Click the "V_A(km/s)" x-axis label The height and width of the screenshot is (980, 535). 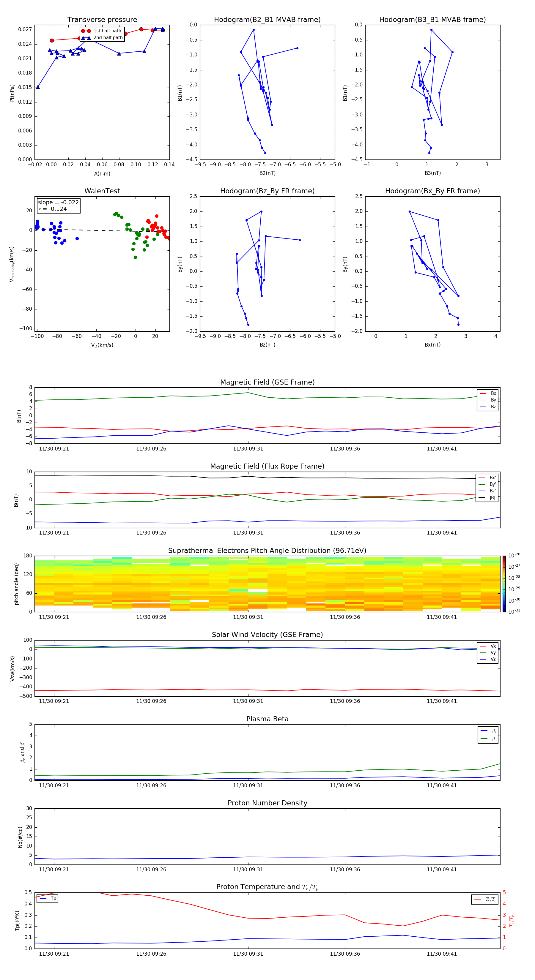pyautogui.click(x=102, y=345)
